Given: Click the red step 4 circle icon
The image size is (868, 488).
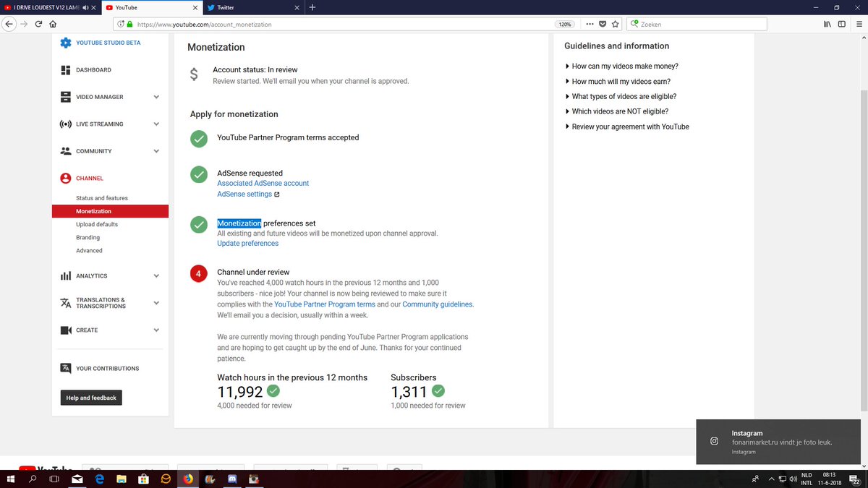Looking at the screenshot, I should [199, 274].
